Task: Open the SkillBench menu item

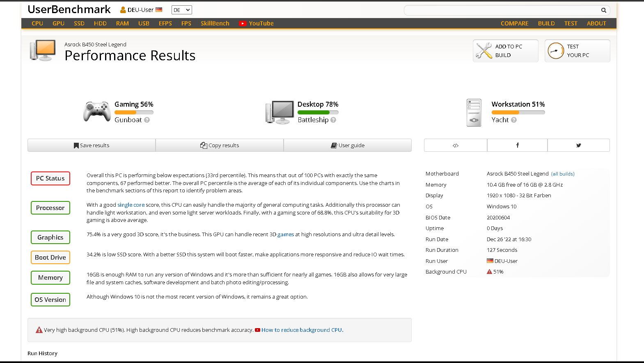Action: click(215, 23)
